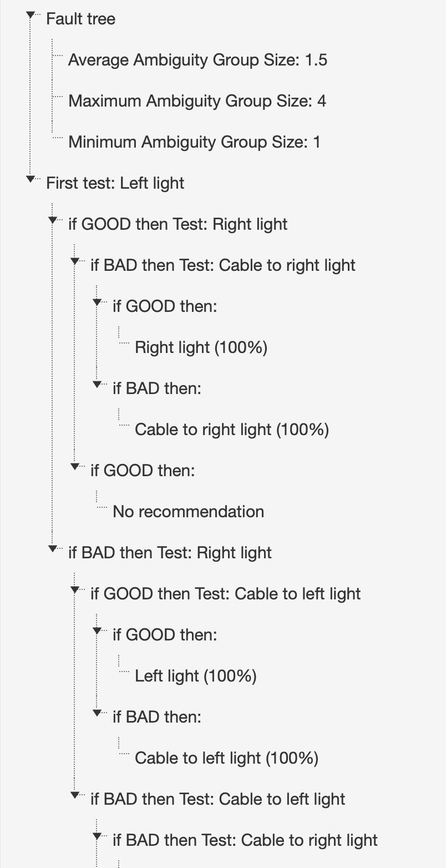Select the Cable to left light (100%) result
Screen dimensions: 446x868
click(x=226, y=758)
